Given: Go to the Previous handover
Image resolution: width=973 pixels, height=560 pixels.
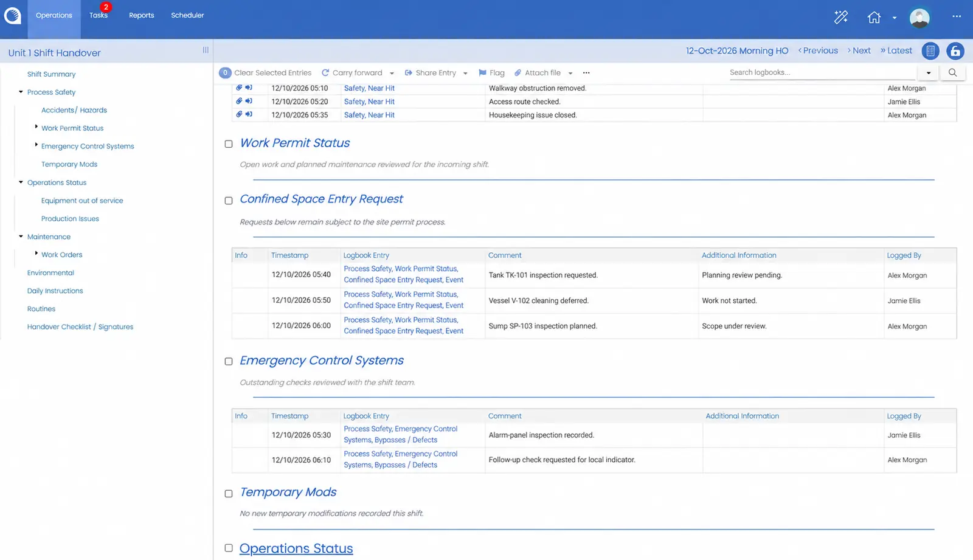Looking at the screenshot, I should (818, 50).
